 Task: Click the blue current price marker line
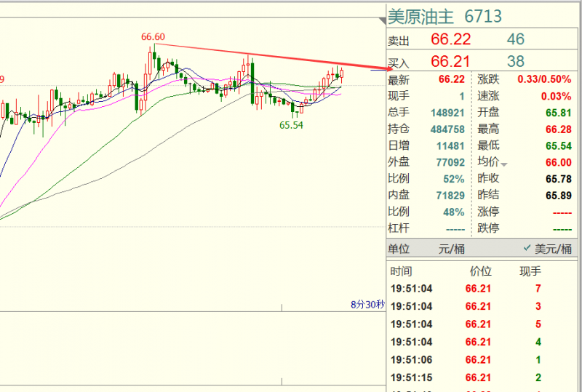[x=377, y=70]
